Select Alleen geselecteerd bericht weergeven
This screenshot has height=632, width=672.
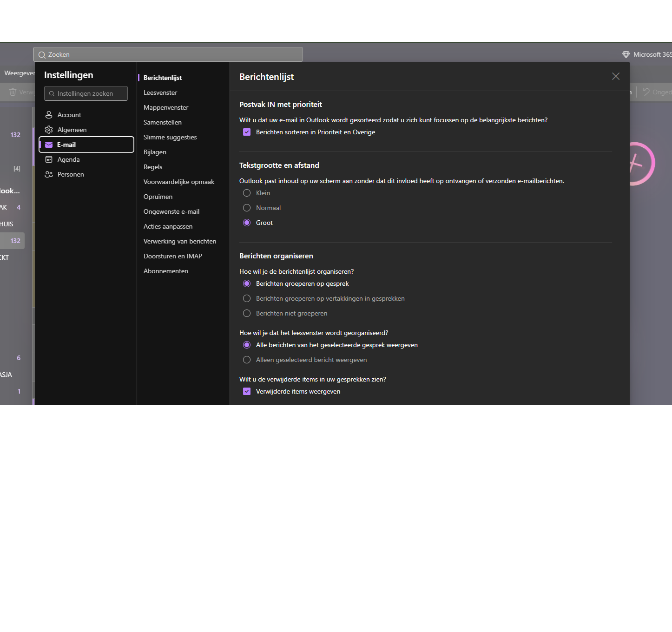click(x=247, y=360)
